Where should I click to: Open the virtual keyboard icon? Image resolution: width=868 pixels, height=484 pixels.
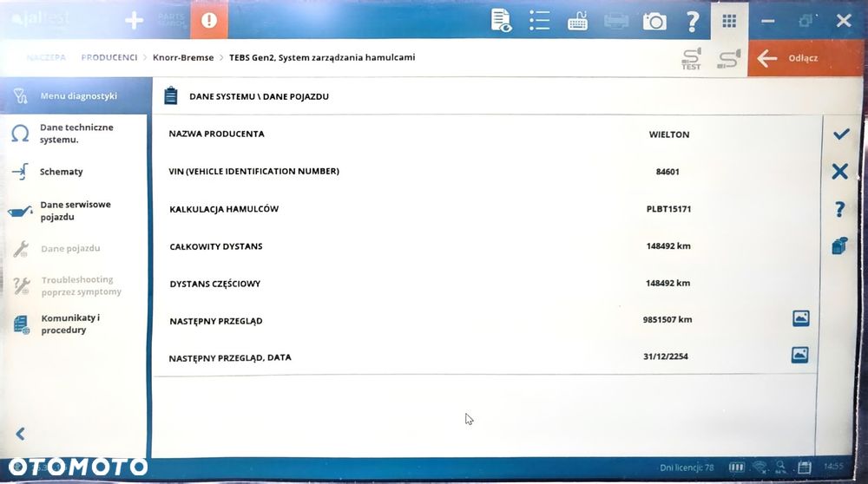(577, 23)
